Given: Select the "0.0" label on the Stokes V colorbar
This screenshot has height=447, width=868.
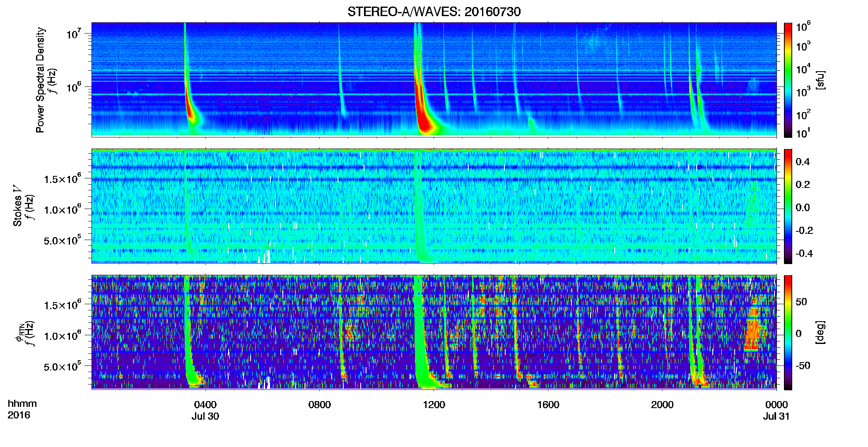Looking at the screenshot, I should [803, 207].
